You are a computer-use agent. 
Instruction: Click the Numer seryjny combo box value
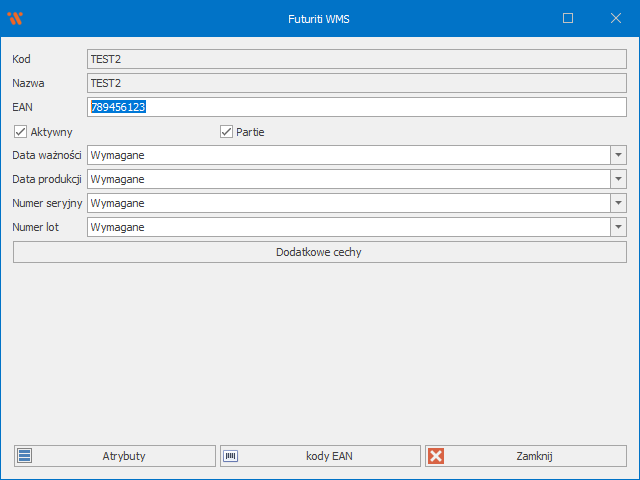[349, 203]
